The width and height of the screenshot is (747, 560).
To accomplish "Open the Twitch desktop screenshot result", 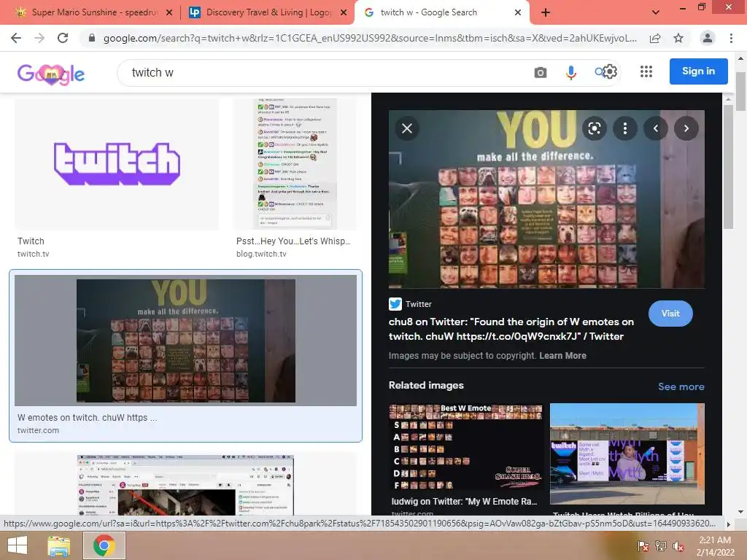I will pyautogui.click(x=185, y=485).
